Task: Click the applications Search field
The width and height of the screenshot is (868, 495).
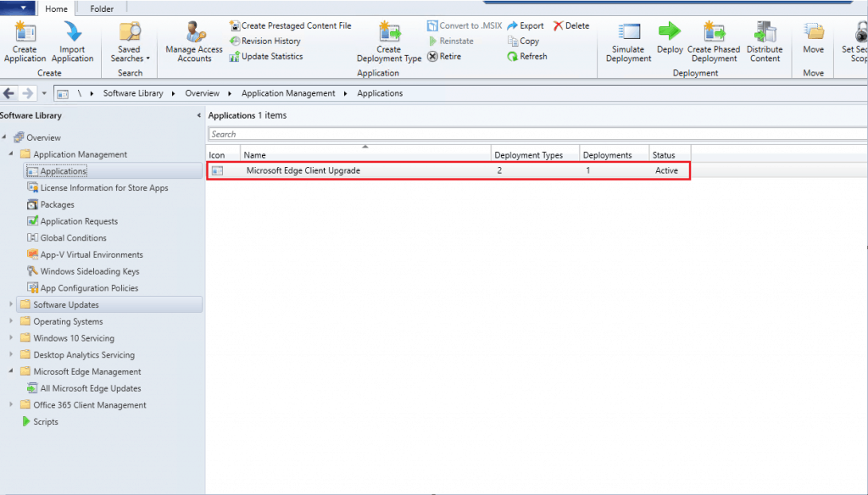Action: coord(537,134)
